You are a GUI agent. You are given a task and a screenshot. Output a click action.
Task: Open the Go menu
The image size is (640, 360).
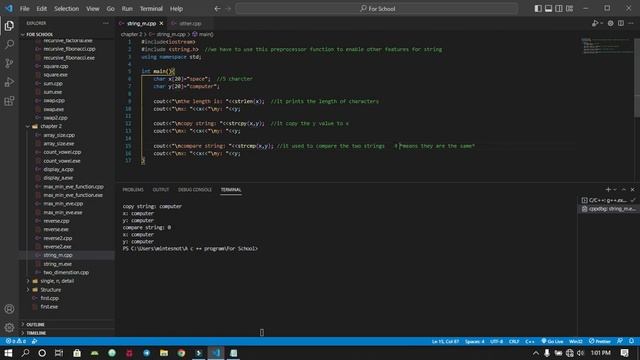(x=110, y=9)
